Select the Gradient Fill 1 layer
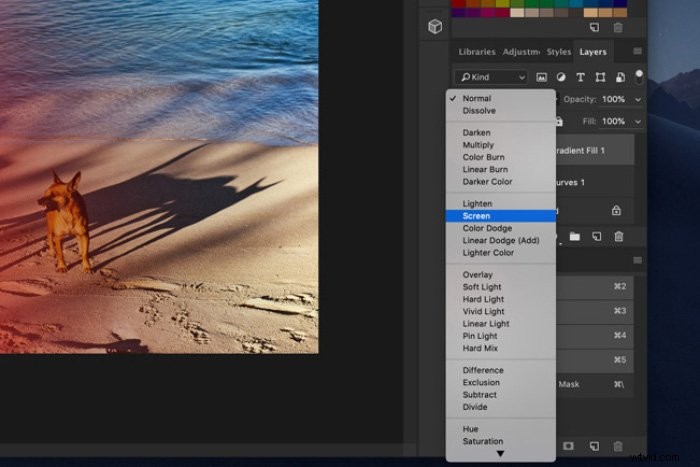The width and height of the screenshot is (700, 467). tap(595, 150)
